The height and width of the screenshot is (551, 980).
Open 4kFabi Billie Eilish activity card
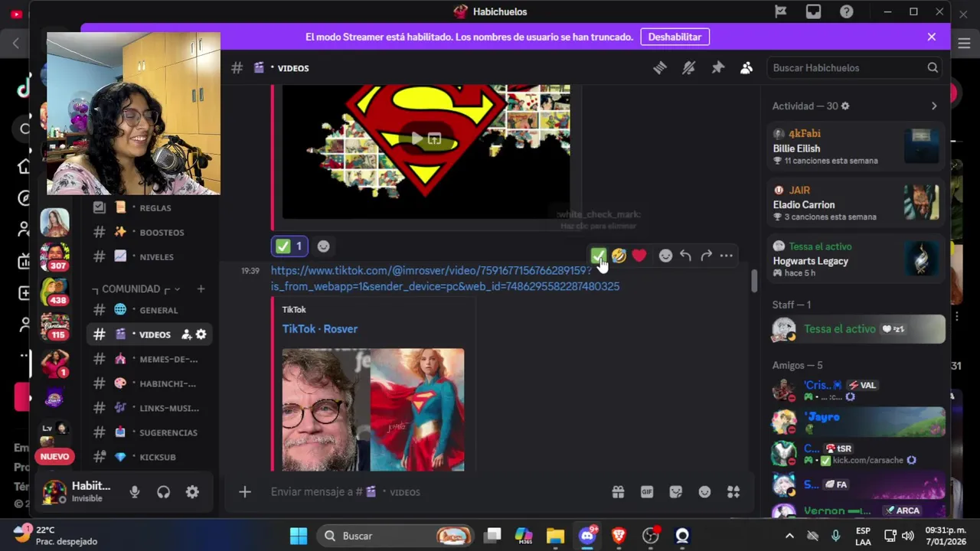point(856,146)
